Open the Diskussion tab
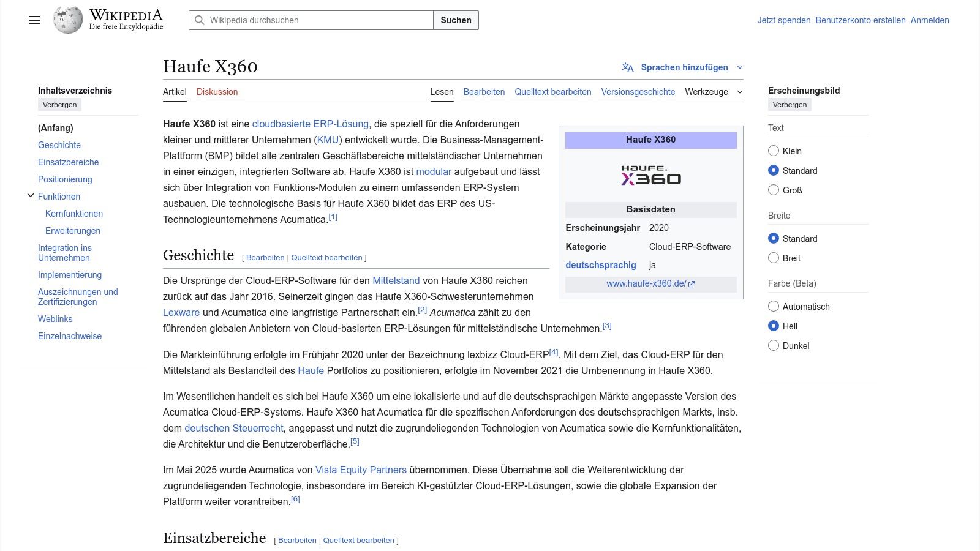The image size is (980, 551). (x=217, y=92)
